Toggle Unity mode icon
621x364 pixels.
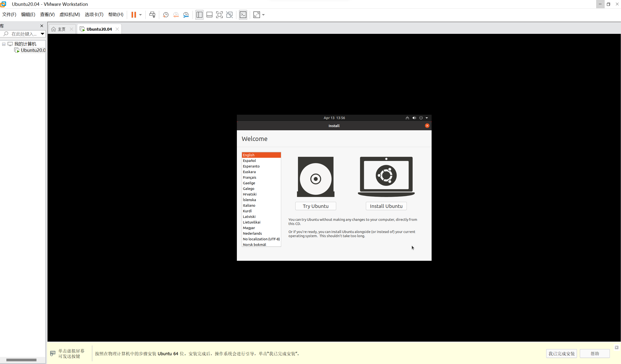[229, 15]
